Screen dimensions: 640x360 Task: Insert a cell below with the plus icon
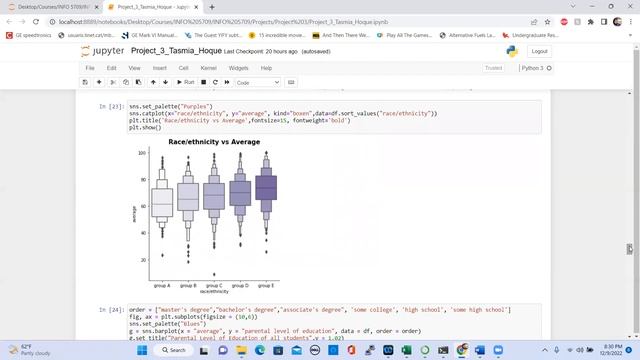(x=99, y=82)
